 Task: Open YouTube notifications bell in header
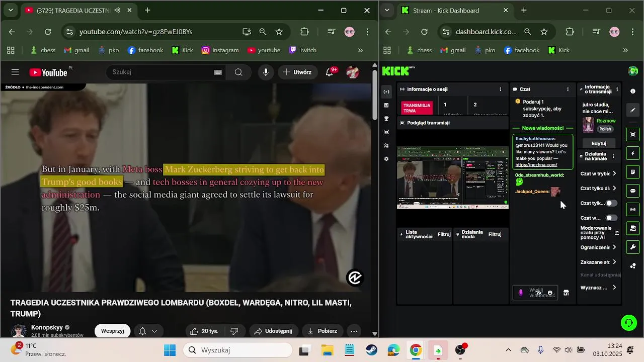pos(330,72)
